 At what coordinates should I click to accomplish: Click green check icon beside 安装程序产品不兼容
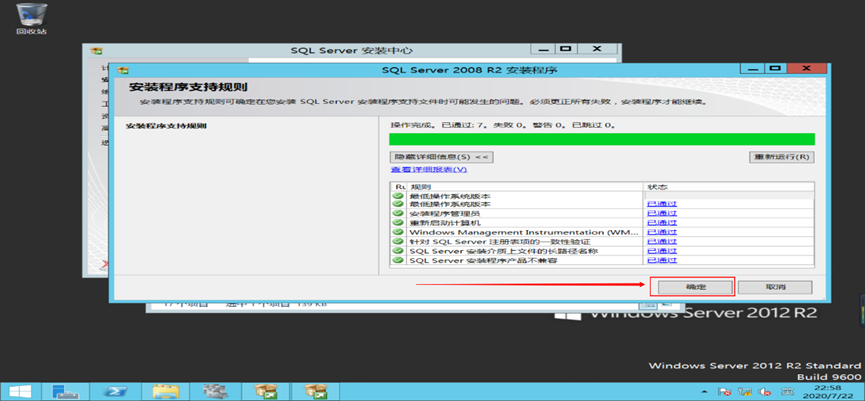[x=398, y=260]
